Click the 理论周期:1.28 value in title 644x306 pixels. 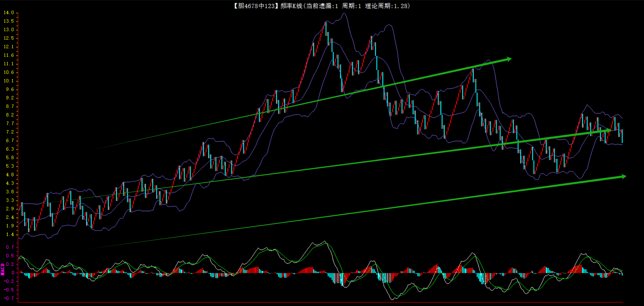click(387, 6)
